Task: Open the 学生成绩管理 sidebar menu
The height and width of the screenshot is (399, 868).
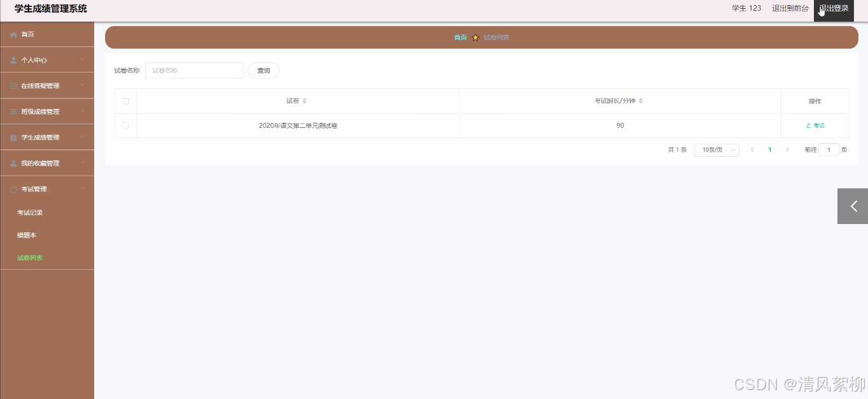Action: click(x=47, y=137)
